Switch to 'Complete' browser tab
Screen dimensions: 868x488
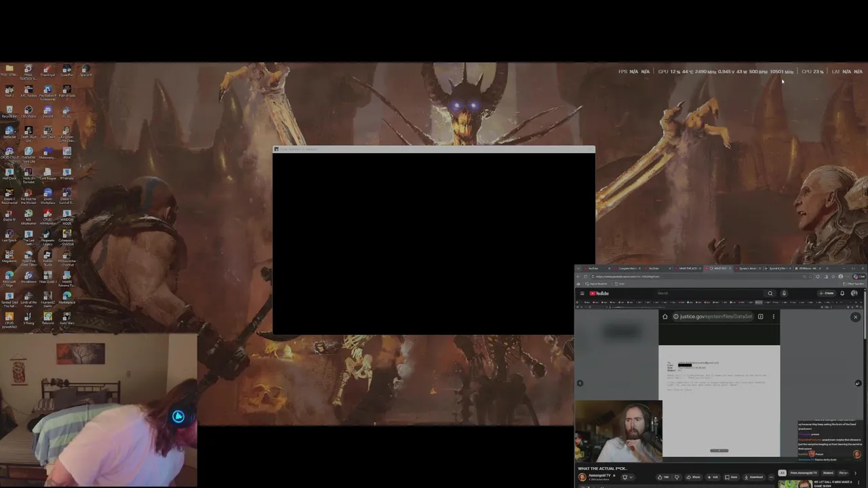click(x=629, y=268)
